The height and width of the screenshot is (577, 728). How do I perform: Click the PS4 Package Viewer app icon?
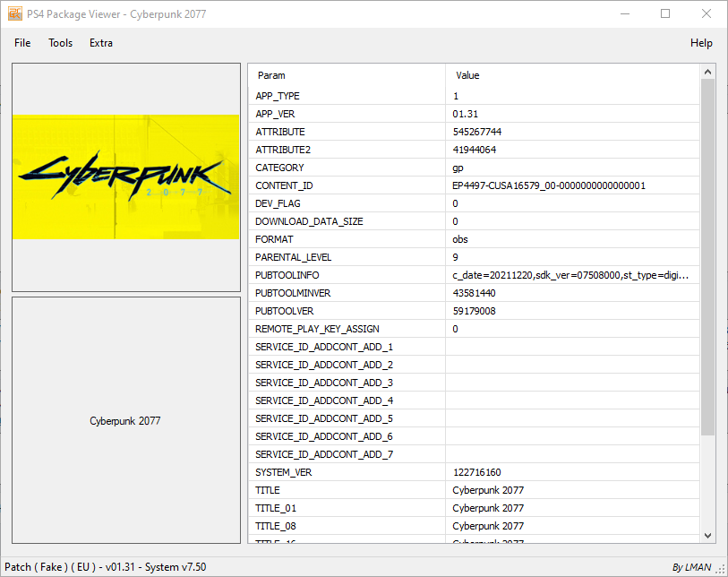pyautogui.click(x=15, y=14)
